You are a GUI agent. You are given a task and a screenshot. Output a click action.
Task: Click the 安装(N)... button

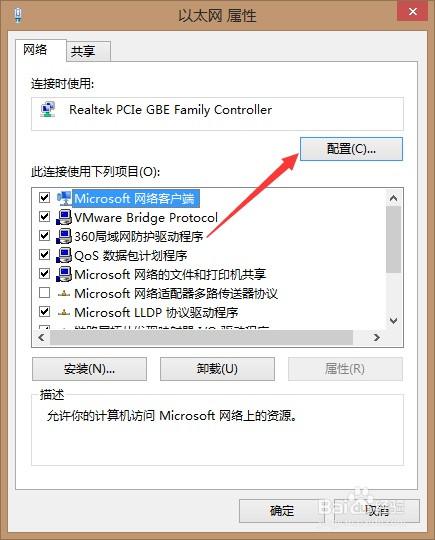(x=90, y=369)
